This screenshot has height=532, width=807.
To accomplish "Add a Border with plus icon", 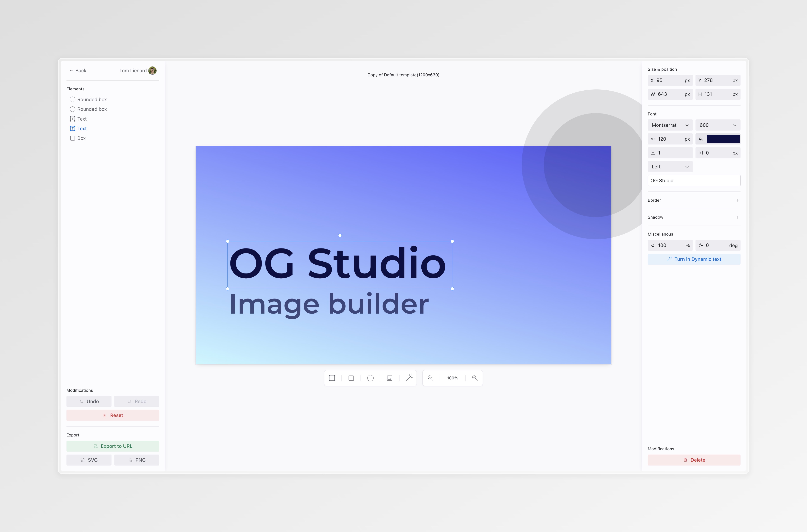I will click(738, 200).
